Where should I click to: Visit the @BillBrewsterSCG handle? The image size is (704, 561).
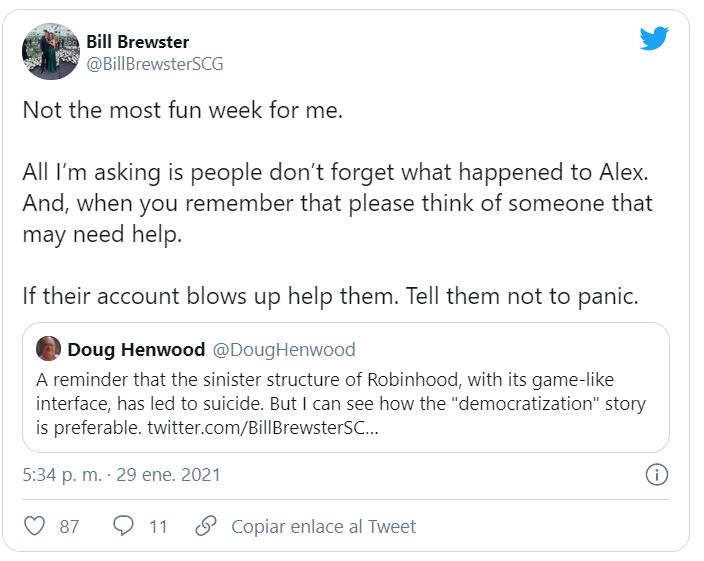tap(155, 64)
